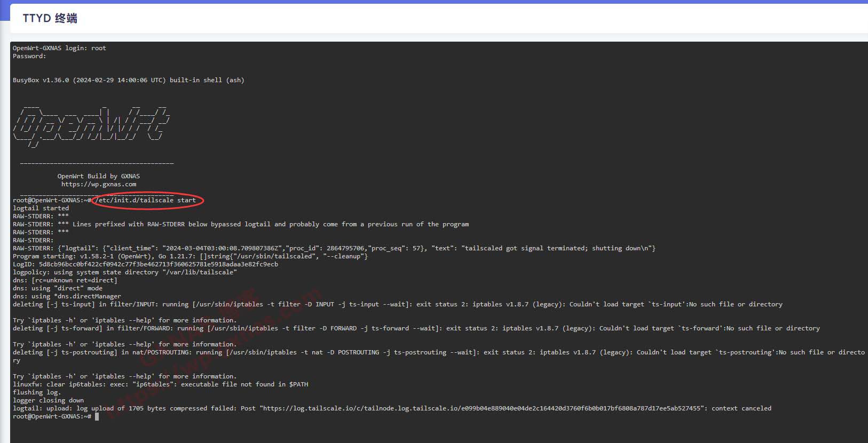Click the log.tailscale.io upload URL
The height and width of the screenshot is (443, 868).
pos(480,408)
